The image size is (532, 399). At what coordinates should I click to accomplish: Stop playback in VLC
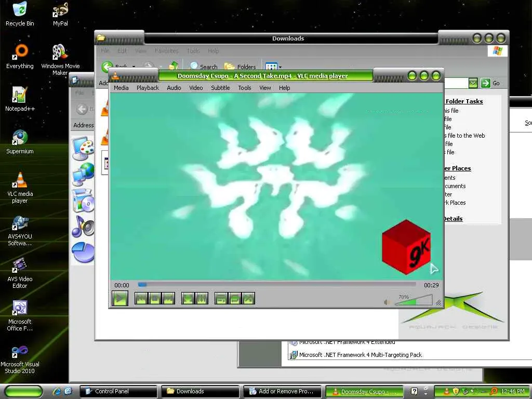click(155, 299)
